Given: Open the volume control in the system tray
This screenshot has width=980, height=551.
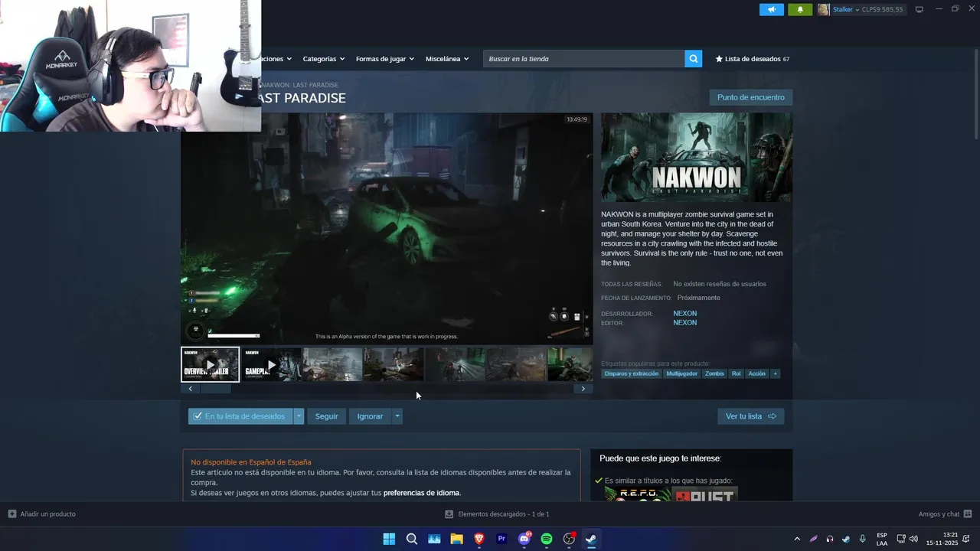Looking at the screenshot, I should 913,539.
